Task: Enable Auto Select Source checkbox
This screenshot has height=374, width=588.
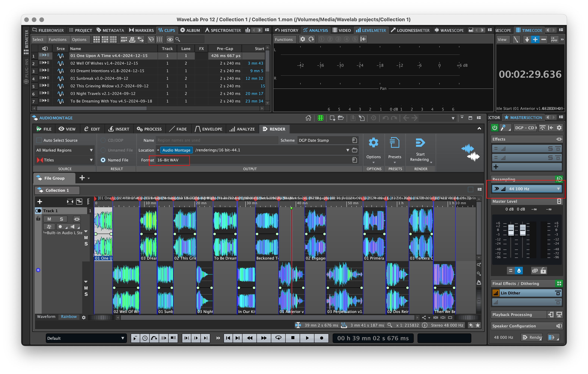Action: pyautogui.click(x=39, y=140)
